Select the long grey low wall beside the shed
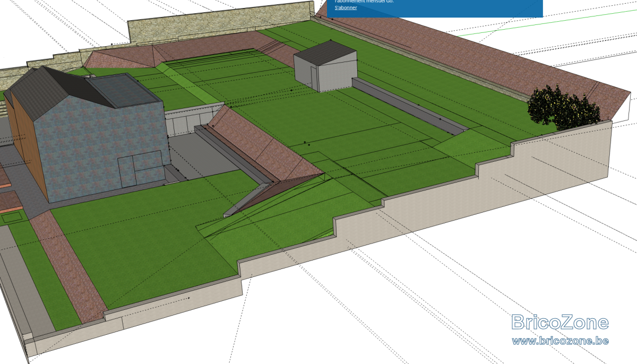 (x=409, y=106)
